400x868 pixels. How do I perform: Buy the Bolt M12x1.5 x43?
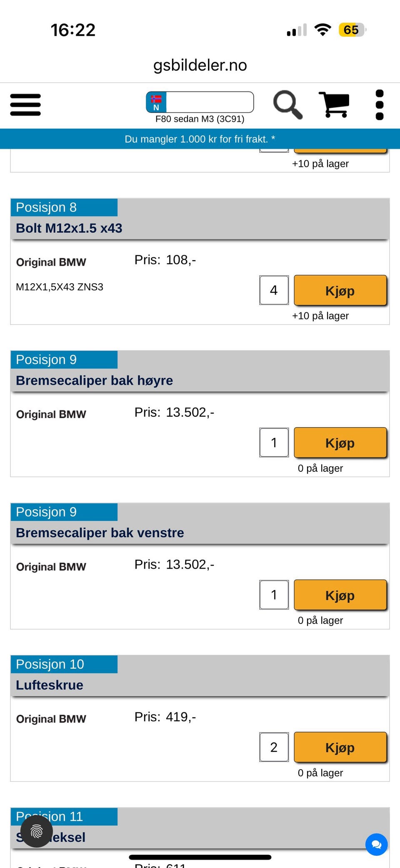click(x=340, y=290)
